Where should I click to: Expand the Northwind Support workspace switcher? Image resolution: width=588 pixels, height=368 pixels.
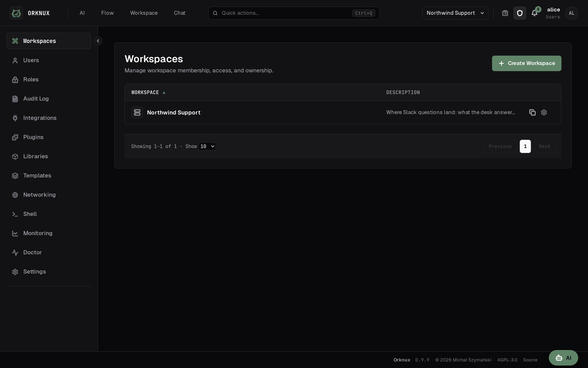tap(455, 13)
